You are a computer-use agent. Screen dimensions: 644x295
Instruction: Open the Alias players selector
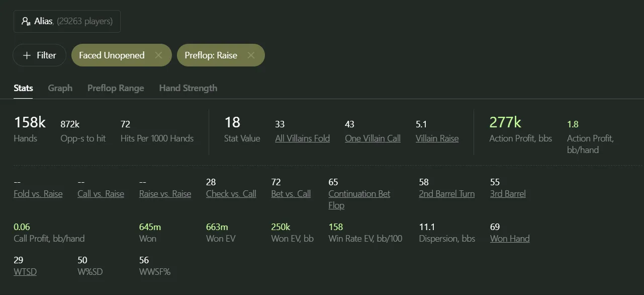point(67,22)
